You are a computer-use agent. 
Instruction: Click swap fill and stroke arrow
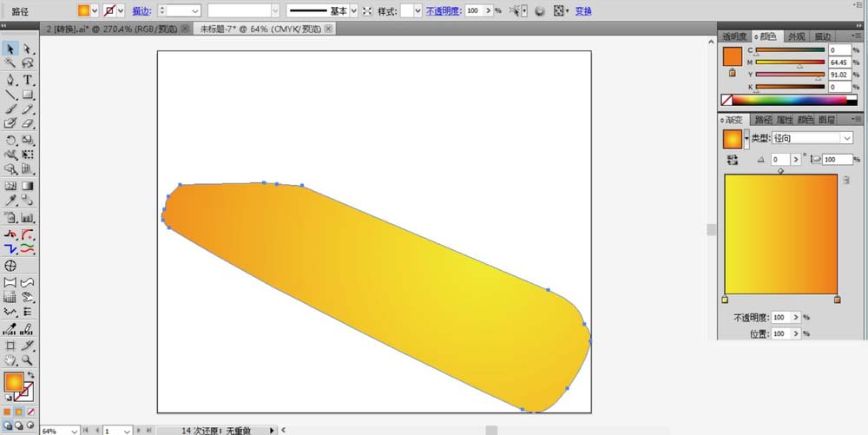30,375
